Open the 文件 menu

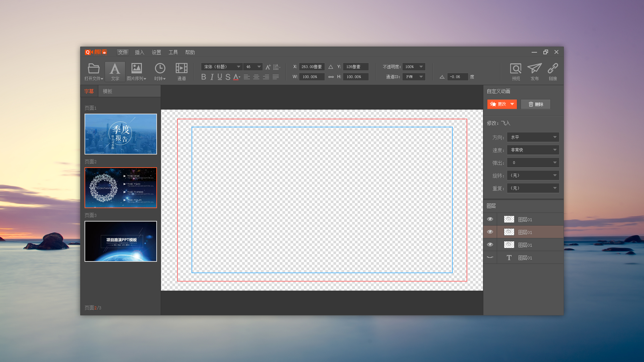tap(123, 52)
